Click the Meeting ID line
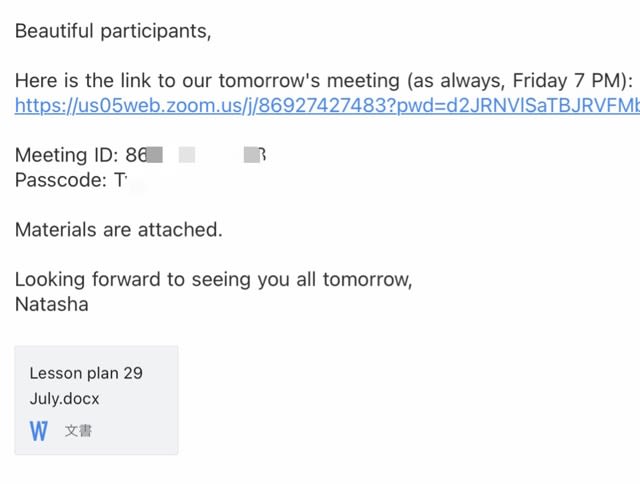Image resolution: width=640 pixels, height=484 pixels. (x=140, y=155)
